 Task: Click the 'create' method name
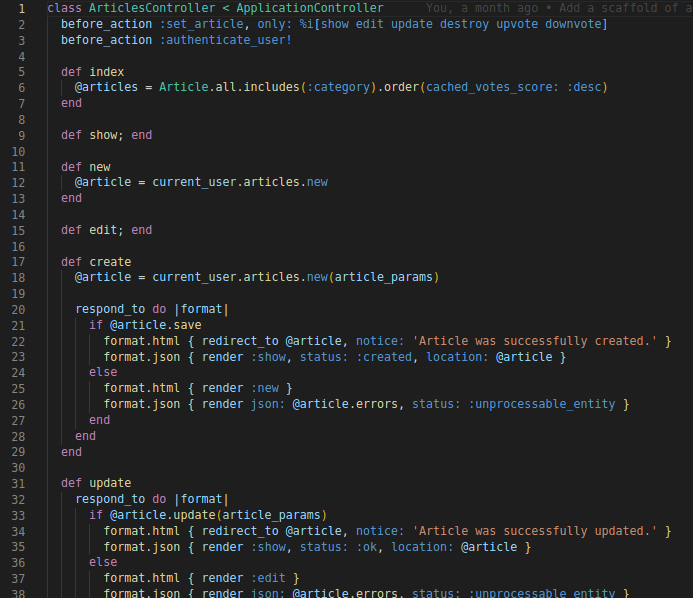110,262
